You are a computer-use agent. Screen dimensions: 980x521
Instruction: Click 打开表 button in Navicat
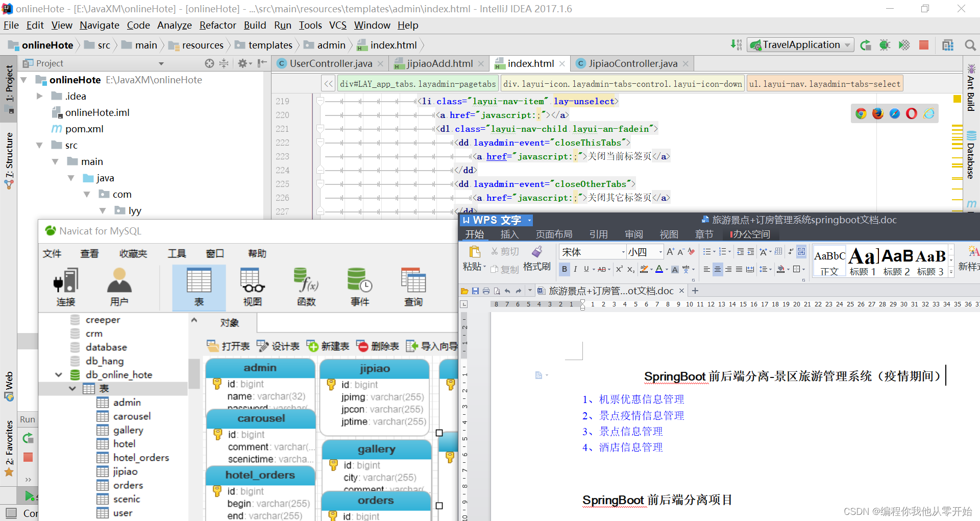click(x=228, y=346)
